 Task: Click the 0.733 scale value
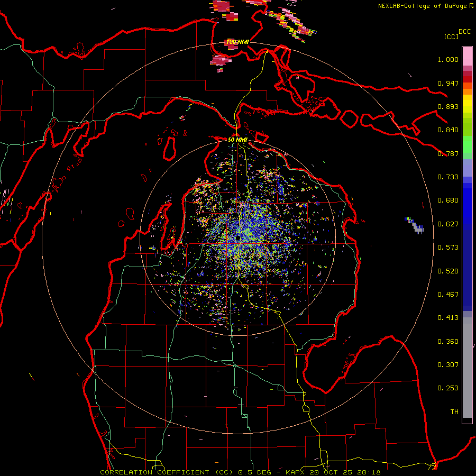coord(448,177)
